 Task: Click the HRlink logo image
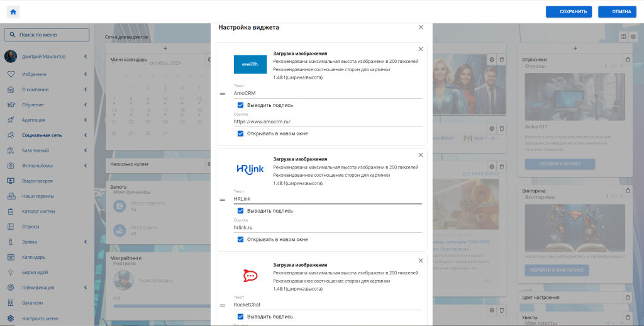coord(250,169)
